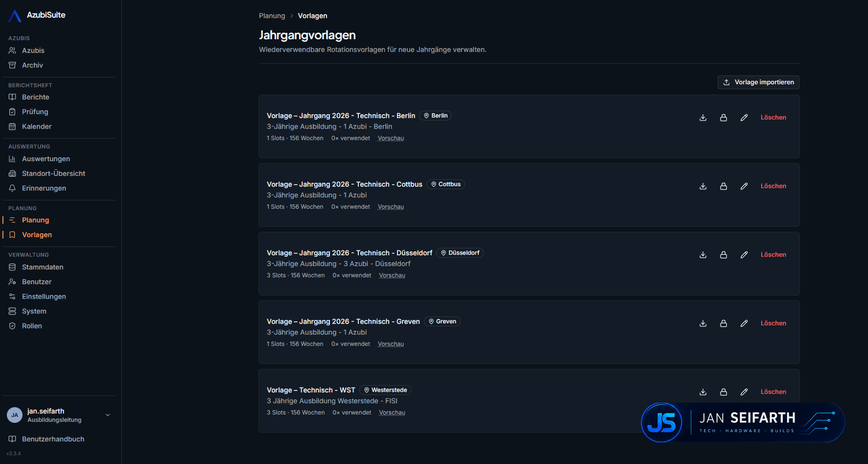Expand the jan.seifarth user menu chevron
Screen dimensions: 868x464
click(x=108, y=415)
